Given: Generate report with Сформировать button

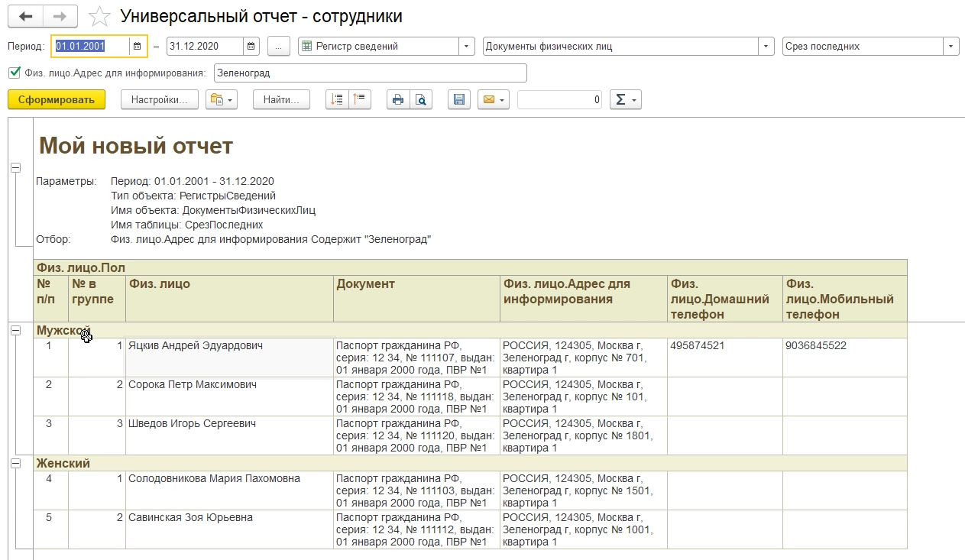Looking at the screenshot, I should point(57,99).
